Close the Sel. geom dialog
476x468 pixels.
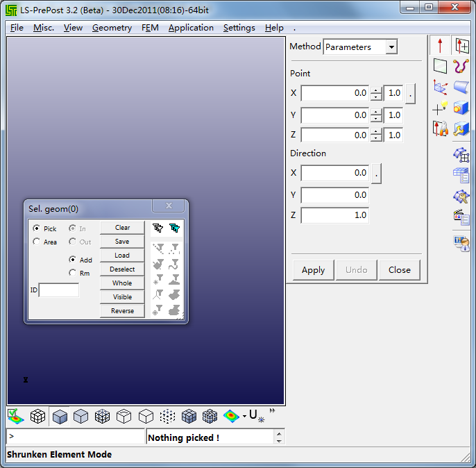click(x=169, y=206)
